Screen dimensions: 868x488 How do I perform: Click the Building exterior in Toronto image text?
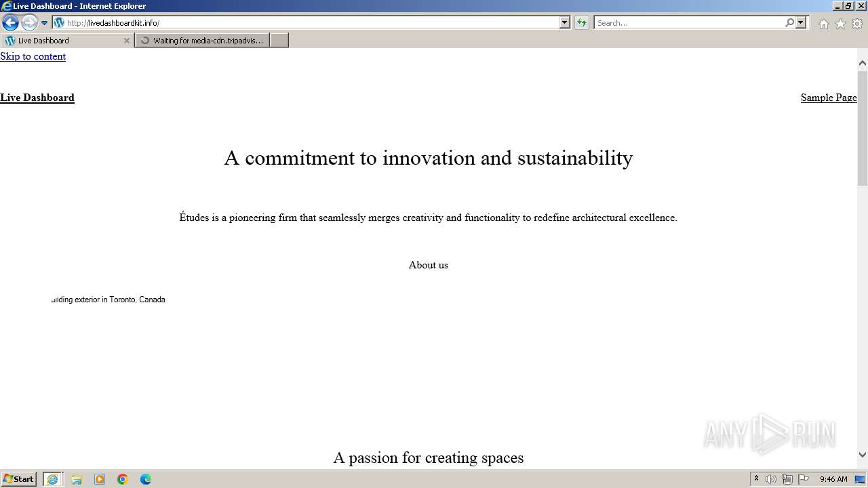(x=108, y=300)
